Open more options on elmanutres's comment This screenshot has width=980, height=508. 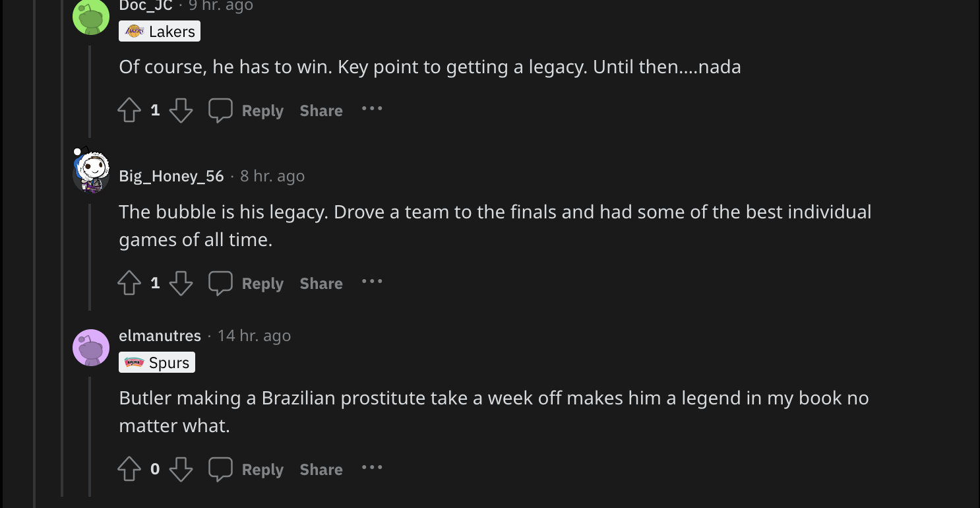(372, 468)
